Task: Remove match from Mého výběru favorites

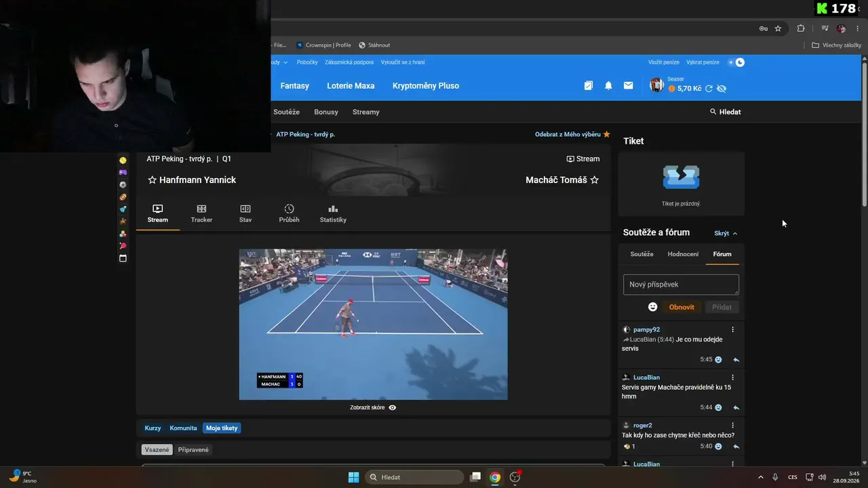Action: point(572,134)
